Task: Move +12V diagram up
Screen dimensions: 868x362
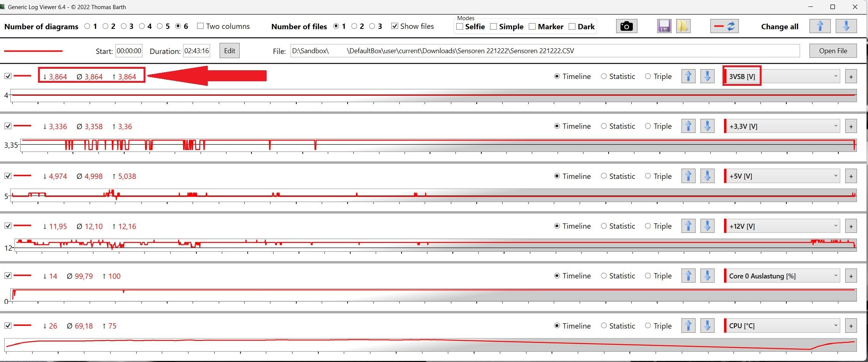Action: (x=688, y=226)
